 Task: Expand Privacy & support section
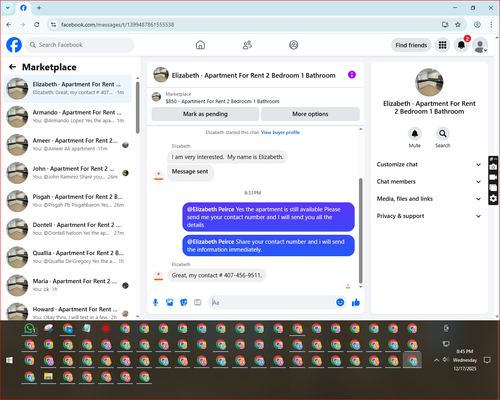point(429,216)
